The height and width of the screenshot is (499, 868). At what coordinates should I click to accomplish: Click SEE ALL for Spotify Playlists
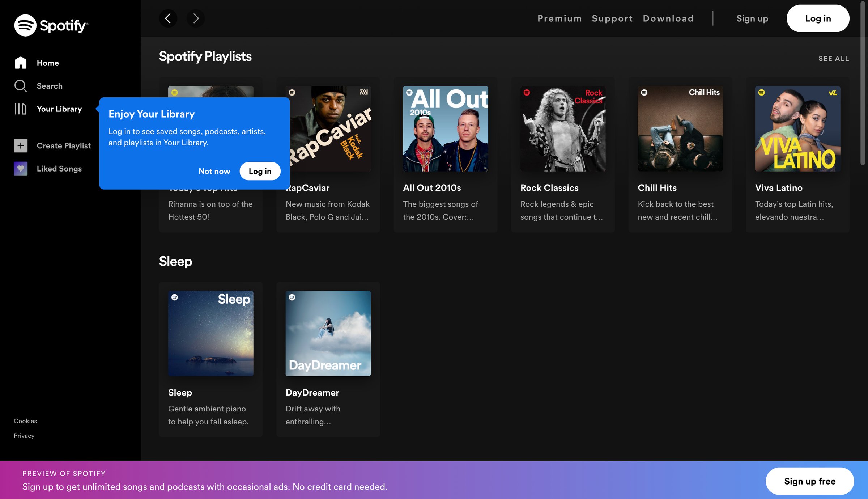click(834, 59)
